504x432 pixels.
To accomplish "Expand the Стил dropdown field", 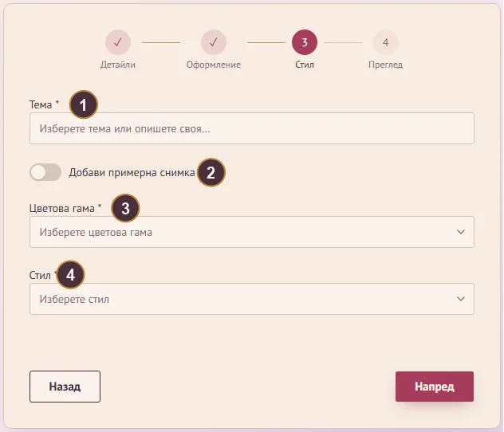I will [252, 299].
